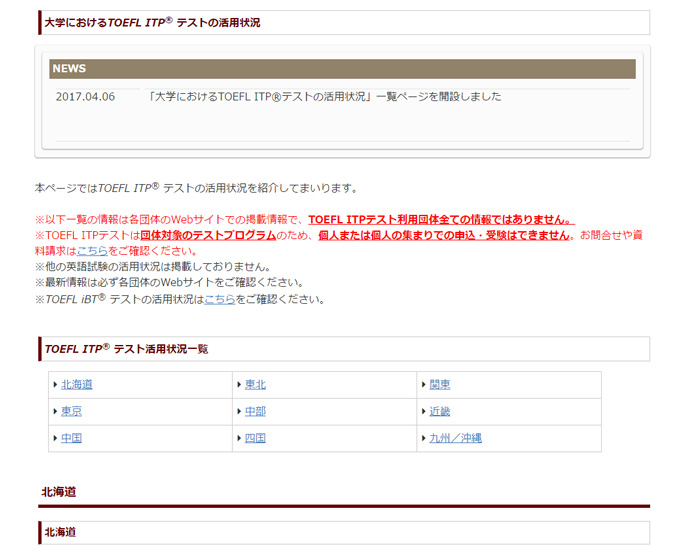The image size is (695, 552).
Task: Click the 北海道 sub-heading in the bottom bordered box
Action: (60, 532)
